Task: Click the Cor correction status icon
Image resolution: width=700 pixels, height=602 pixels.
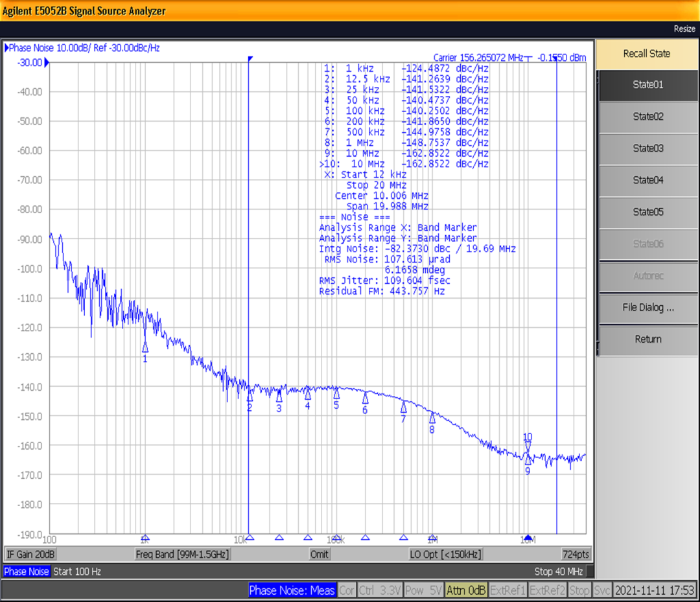Action: 347,590
